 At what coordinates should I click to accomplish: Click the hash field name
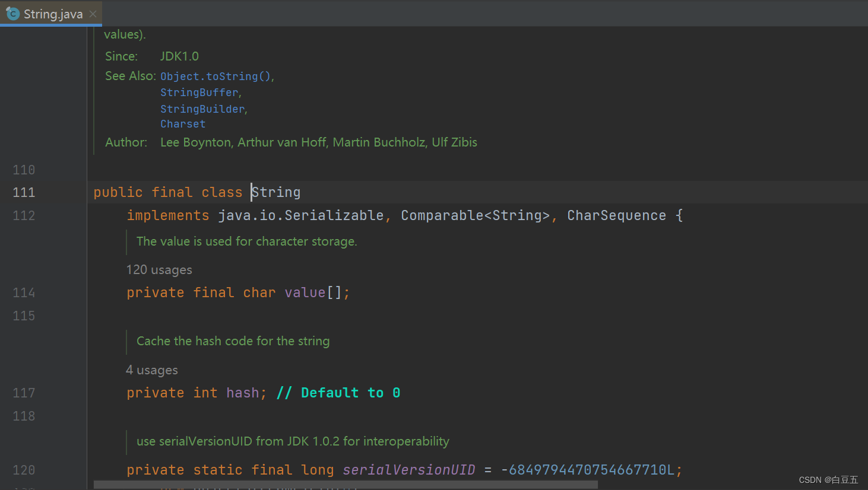coord(243,393)
